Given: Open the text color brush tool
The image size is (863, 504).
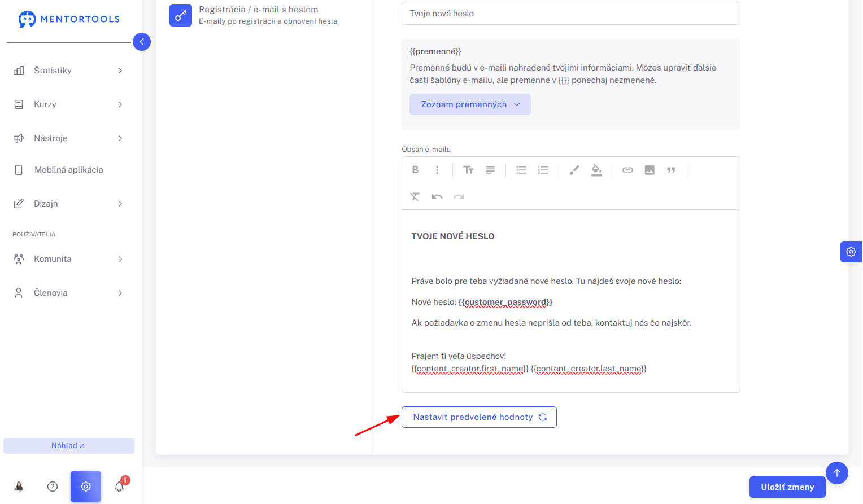Looking at the screenshot, I should 574,170.
